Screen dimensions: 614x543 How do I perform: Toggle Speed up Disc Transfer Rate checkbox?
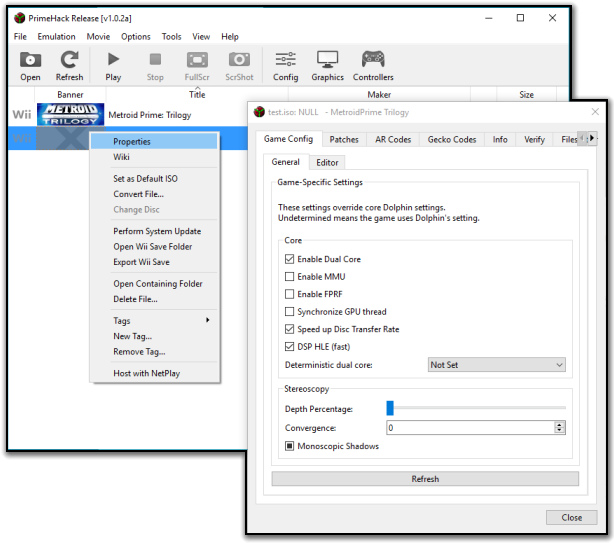289,329
